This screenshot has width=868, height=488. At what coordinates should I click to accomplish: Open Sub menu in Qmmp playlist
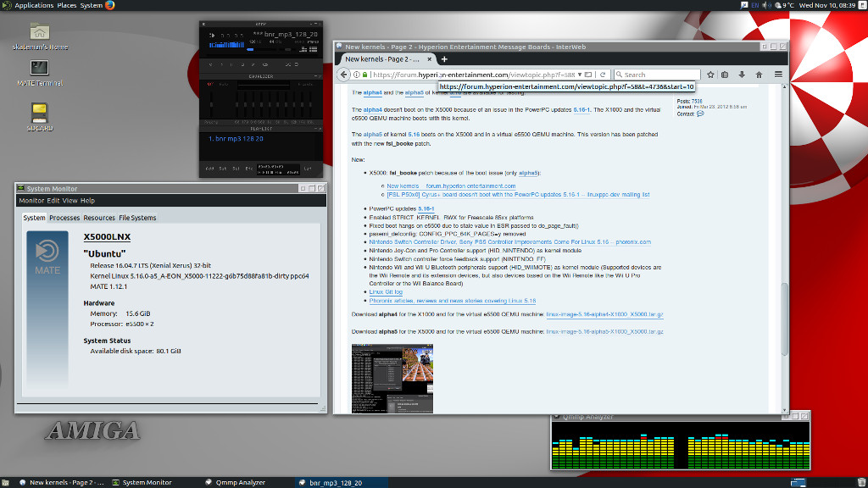(223, 169)
